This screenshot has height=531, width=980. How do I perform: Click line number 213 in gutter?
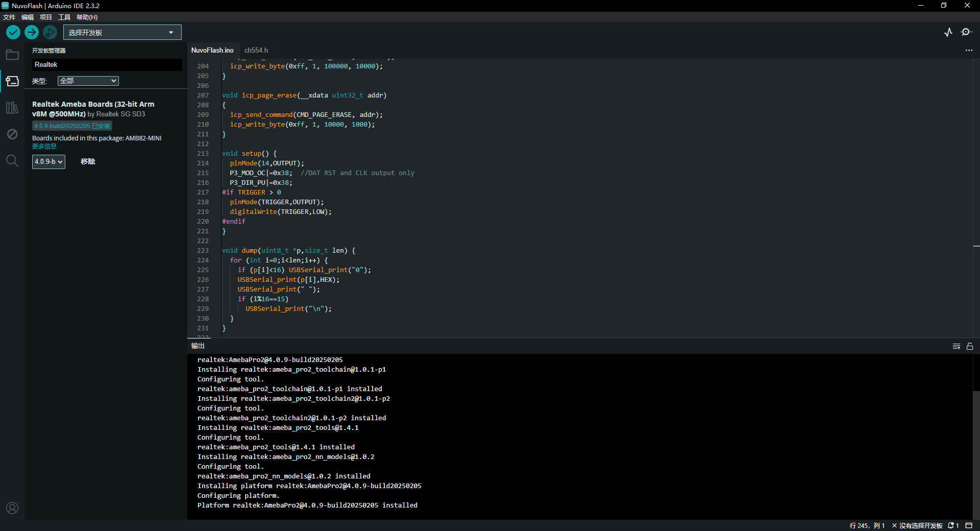coord(203,153)
